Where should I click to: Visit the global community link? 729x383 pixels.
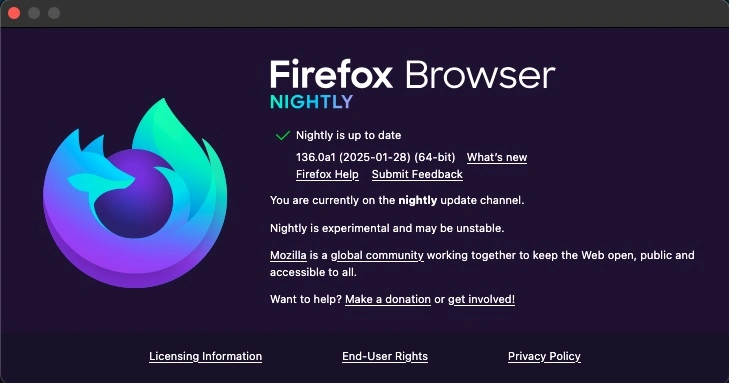click(x=377, y=255)
